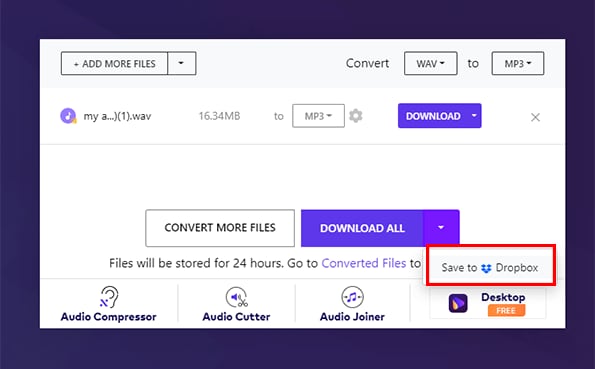Open the Audio Joiner music icon
The height and width of the screenshot is (369, 595).
[x=352, y=297]
